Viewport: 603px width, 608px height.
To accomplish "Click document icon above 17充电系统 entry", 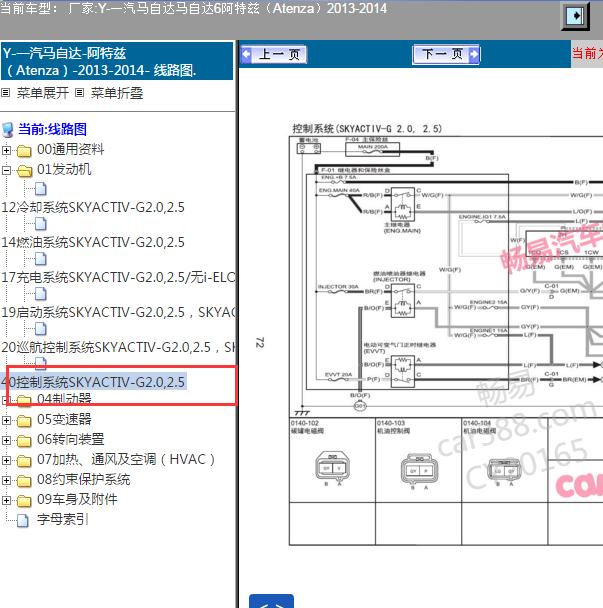I will tap(41, 259).
